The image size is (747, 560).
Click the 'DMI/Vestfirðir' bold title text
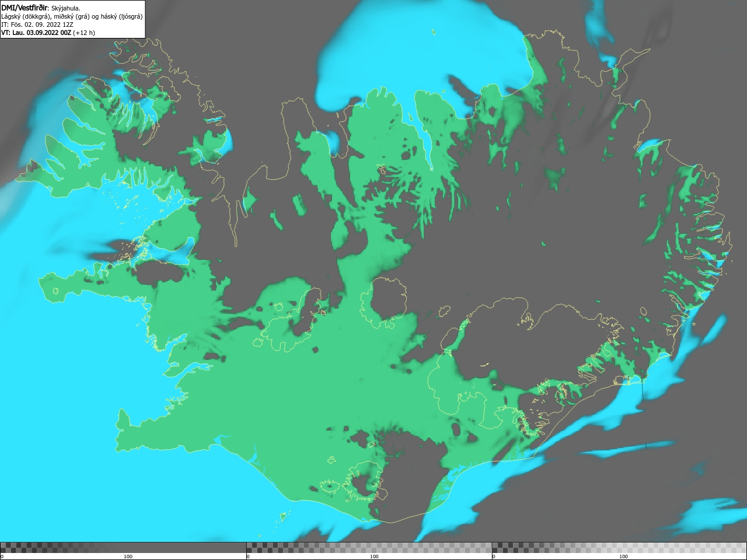(x=25, y=8)
